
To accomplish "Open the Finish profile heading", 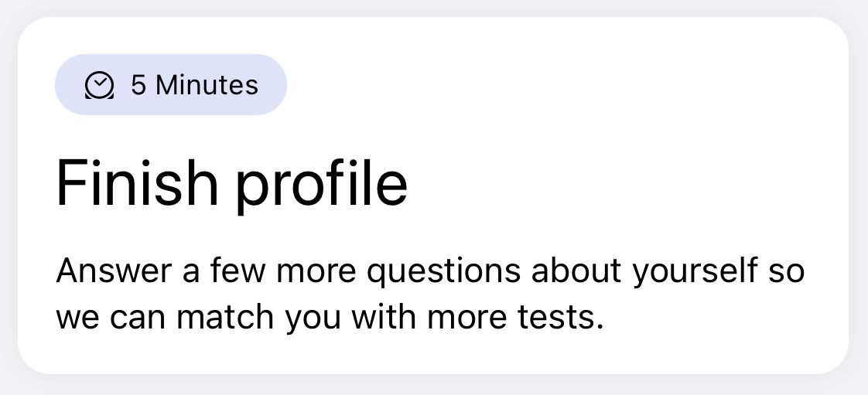I will point(232,183).
